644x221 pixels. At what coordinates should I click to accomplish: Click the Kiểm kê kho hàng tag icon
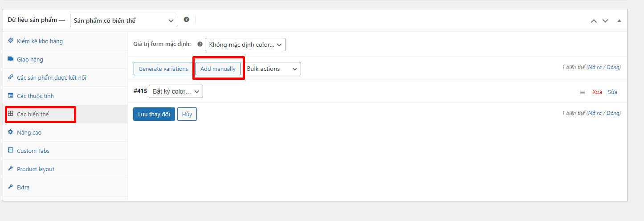pyautogui.click(x=11, y=41)
